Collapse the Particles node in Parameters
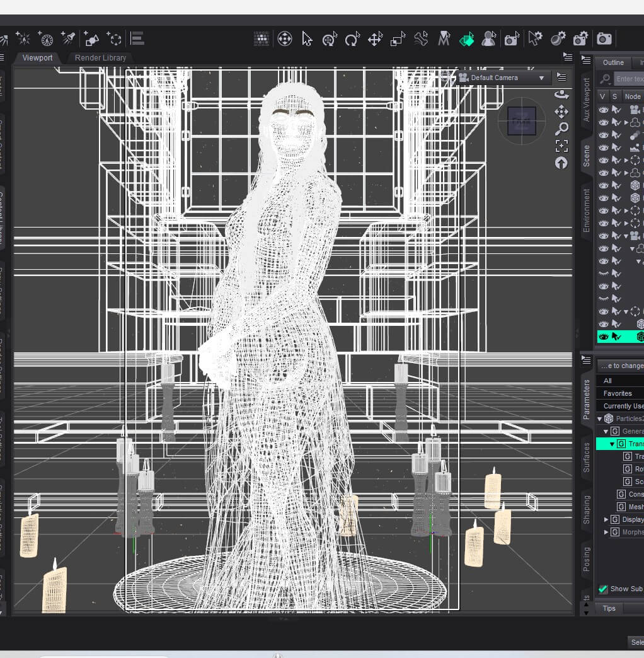Viewport: 644px width, 658px height. click(599, 418)
